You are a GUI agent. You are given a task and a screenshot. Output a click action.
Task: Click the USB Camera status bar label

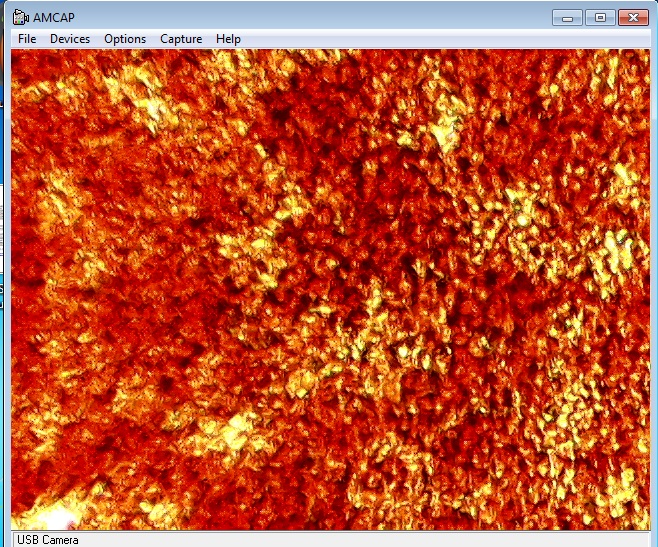(47, 540)
